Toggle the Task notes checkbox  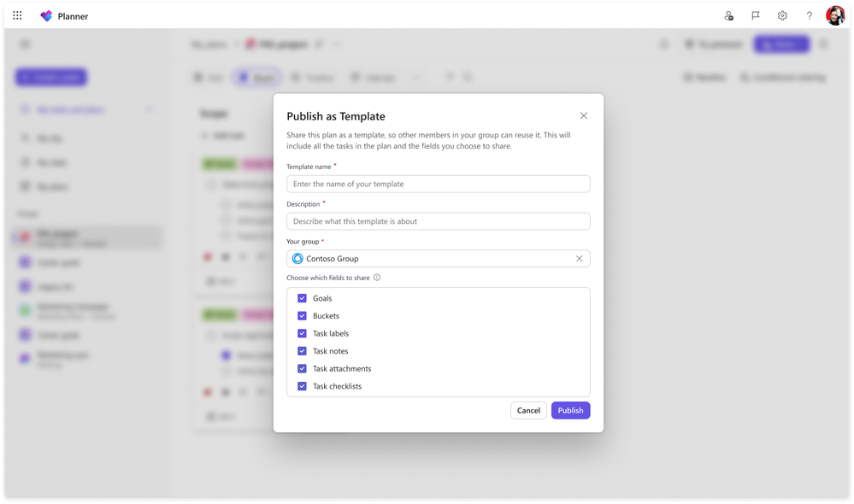pos(302,351)
